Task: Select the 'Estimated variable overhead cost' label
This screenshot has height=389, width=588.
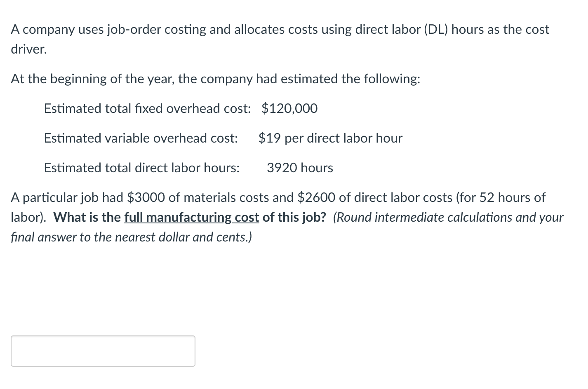Action: click(141, 138)
